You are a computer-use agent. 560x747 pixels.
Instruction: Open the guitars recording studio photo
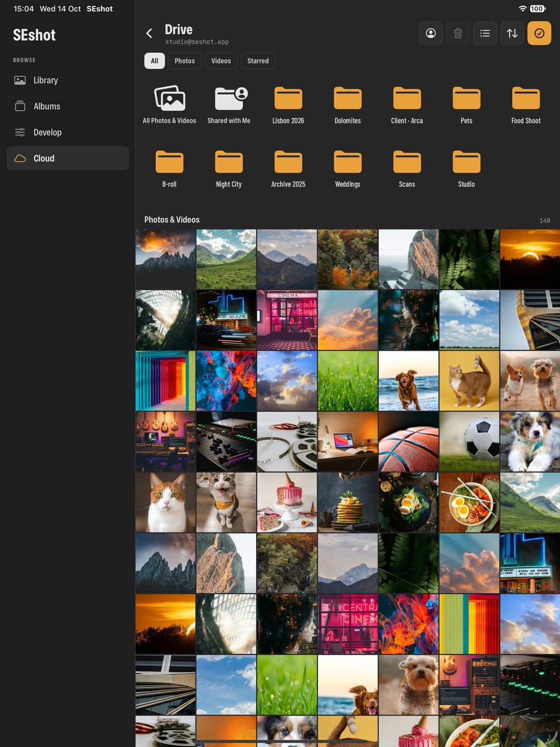pos(166,441)
